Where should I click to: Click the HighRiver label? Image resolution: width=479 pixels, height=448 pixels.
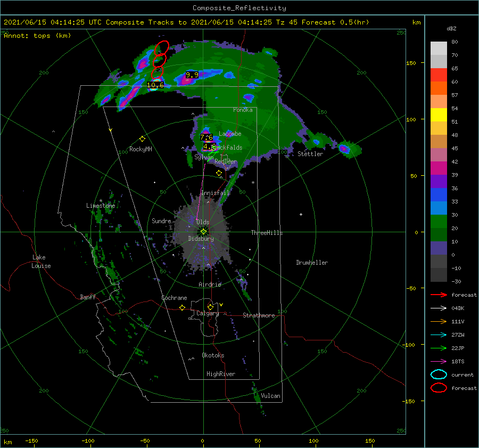pos(221,374)
